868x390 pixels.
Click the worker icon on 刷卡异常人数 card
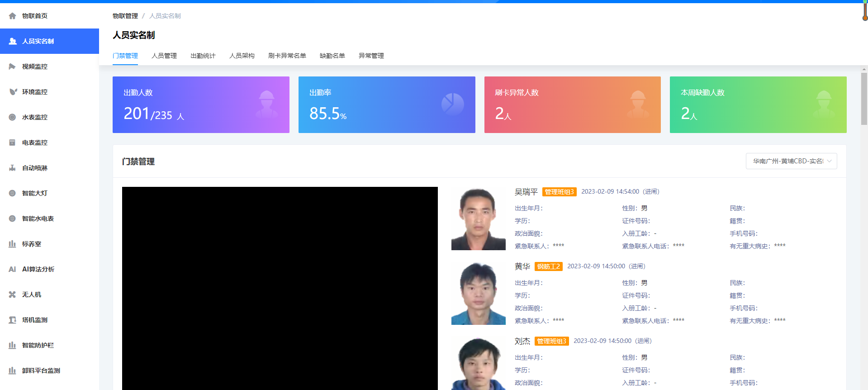click(638, 105)
